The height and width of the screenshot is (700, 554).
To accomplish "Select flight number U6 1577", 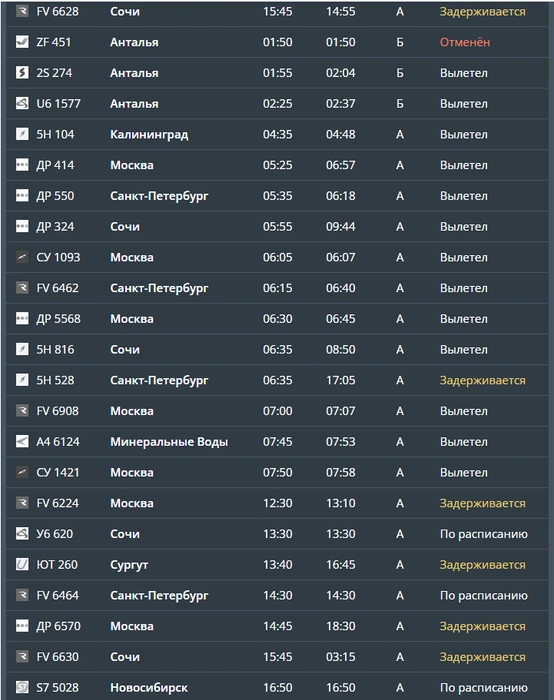I will [x=58, y=104].
